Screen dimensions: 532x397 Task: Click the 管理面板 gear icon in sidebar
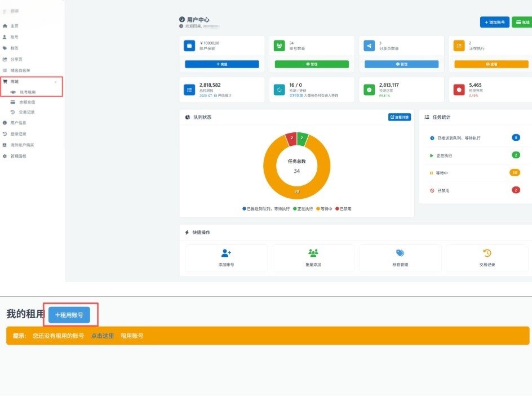5,157
